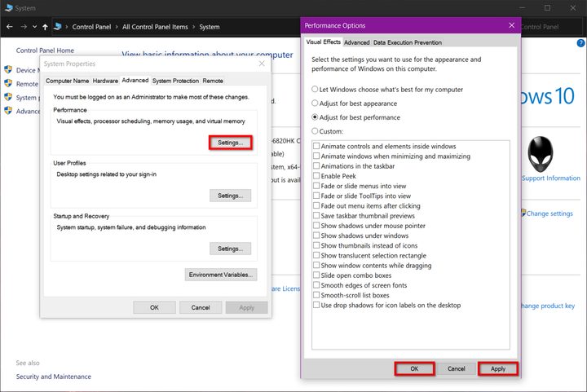The image size is (587, 392).
Task: Open Startup and Recovery Settings button
Action: point(230,249)
